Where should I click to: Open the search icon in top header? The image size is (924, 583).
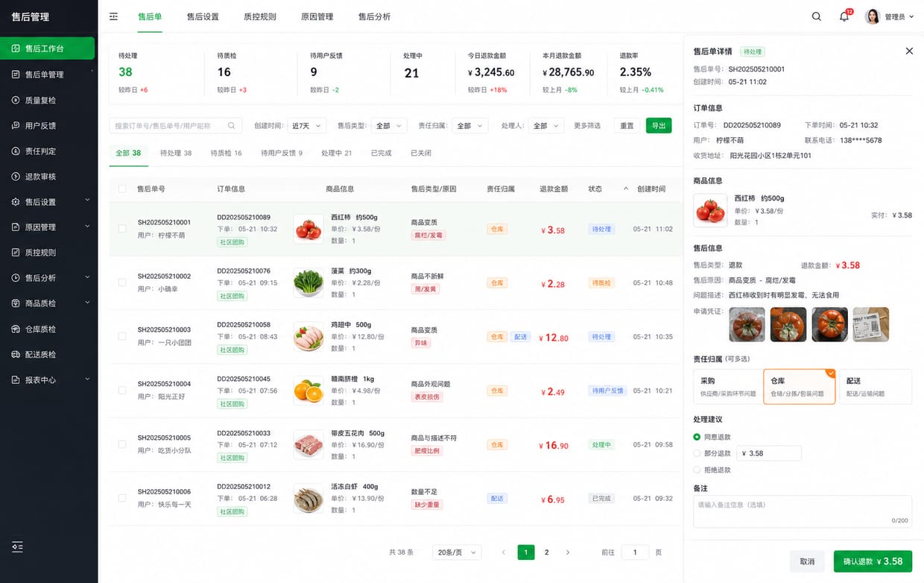tap(817, 16)
